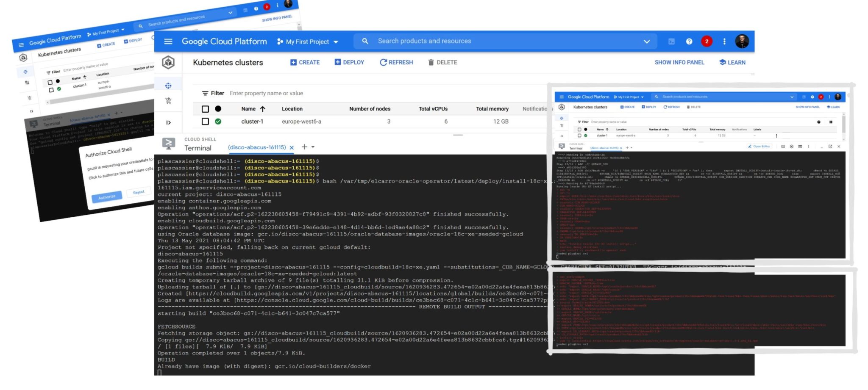Screen dimensions: 868x390
Task: Open navigation menu in tilted left window
Action: click(x=21, y=45)
